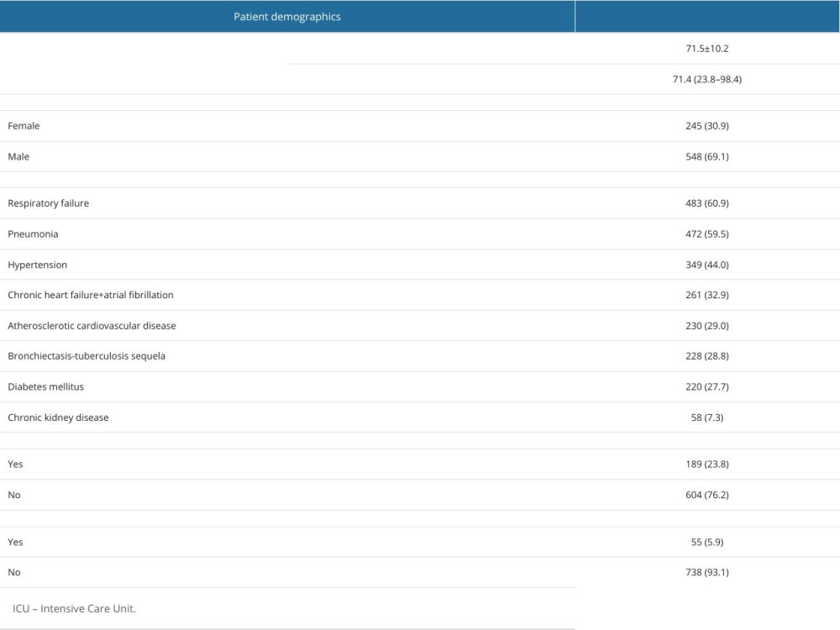840x630 pixels.
Task: Click the 71.4 (23.8–98.4) value cell
Action: point(706,80)
